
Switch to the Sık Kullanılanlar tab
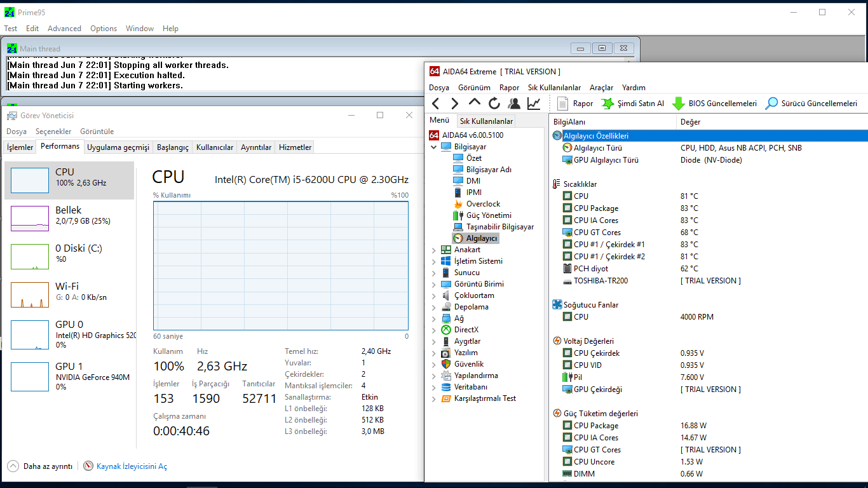pos(486,121)
